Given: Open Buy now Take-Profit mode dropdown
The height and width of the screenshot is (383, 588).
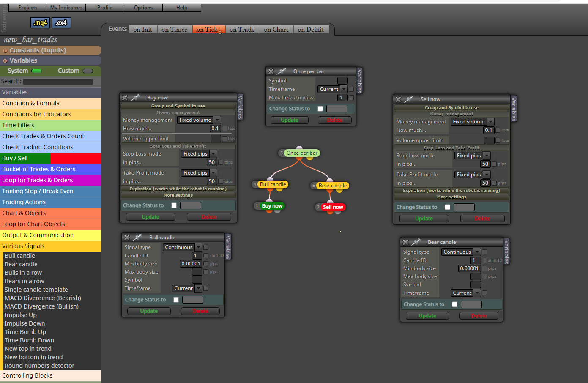Looking at the screenshot, I should click(199, 173).
